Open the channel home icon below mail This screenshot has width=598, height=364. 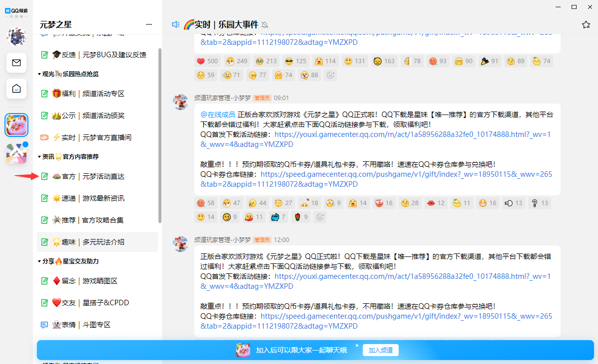(x=16, y=89)
